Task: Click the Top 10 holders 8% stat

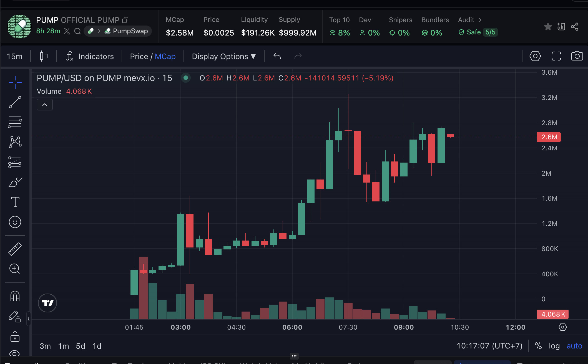Action: tap(340, 27)
